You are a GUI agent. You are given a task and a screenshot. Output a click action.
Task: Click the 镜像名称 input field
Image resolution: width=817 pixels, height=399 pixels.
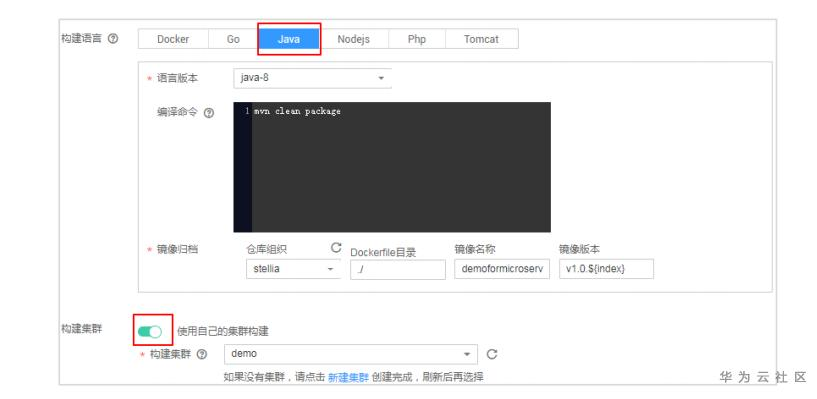coord(502,269)
